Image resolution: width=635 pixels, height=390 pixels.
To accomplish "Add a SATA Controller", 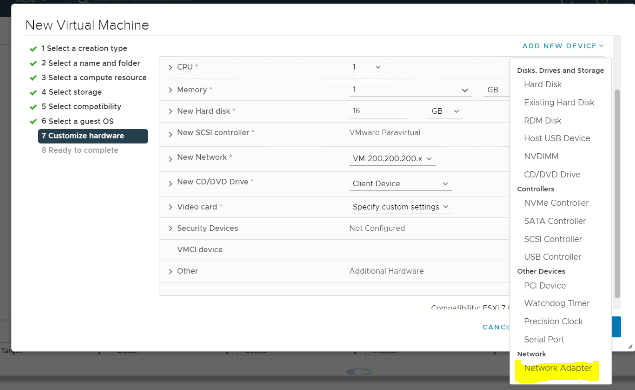I will 555,221.
